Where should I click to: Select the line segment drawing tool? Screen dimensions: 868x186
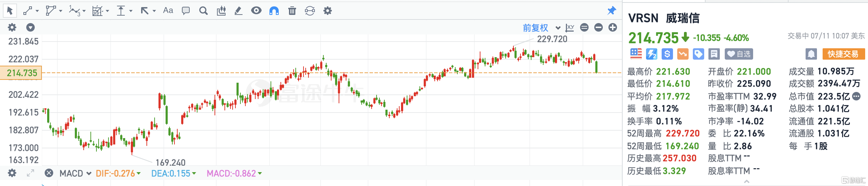tap(28, 11)
